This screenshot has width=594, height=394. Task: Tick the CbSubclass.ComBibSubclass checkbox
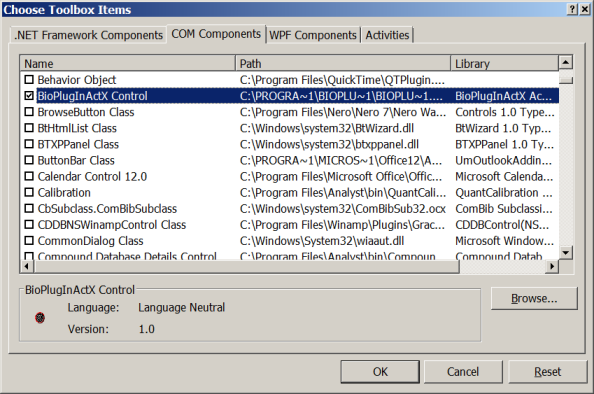(29, 208)
